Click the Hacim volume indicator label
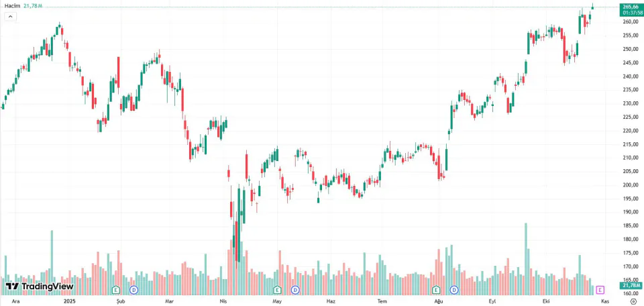Screen dimensions: 644x306 coord(11,7)
